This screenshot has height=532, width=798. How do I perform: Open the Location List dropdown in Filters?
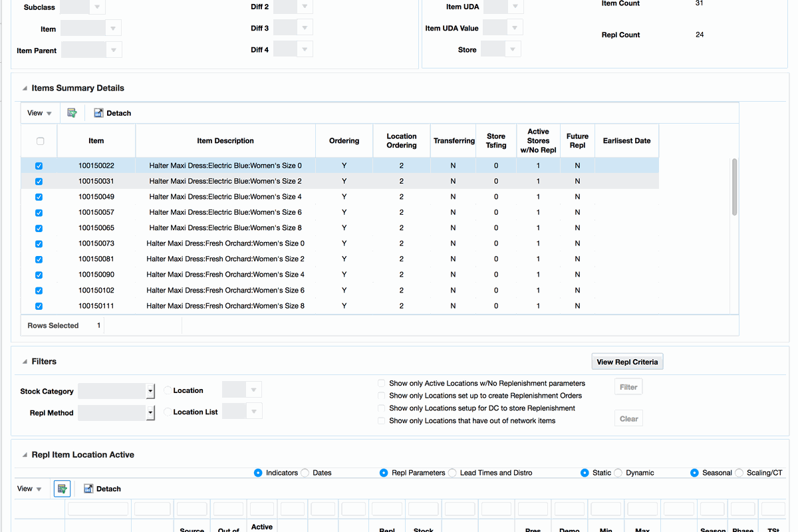(253, 411)
